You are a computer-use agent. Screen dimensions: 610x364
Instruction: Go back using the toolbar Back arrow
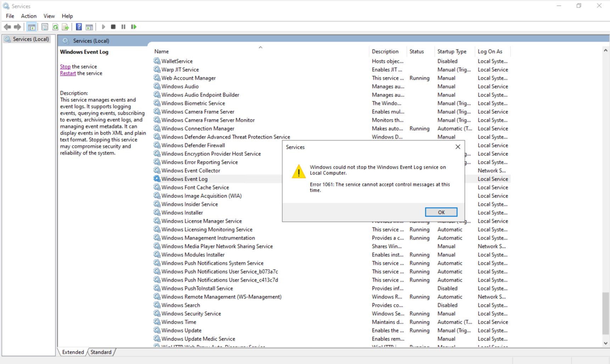(x=7, y=27)
